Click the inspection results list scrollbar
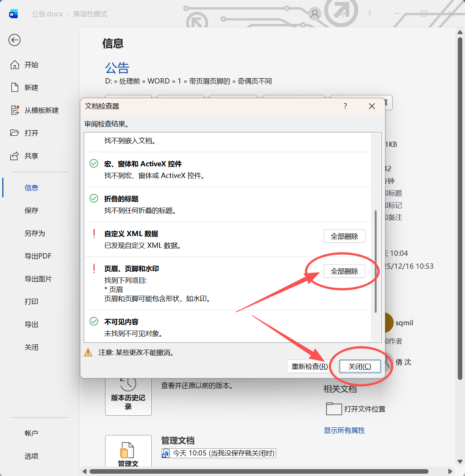This screenshot has height=476, width=465. 375,261
